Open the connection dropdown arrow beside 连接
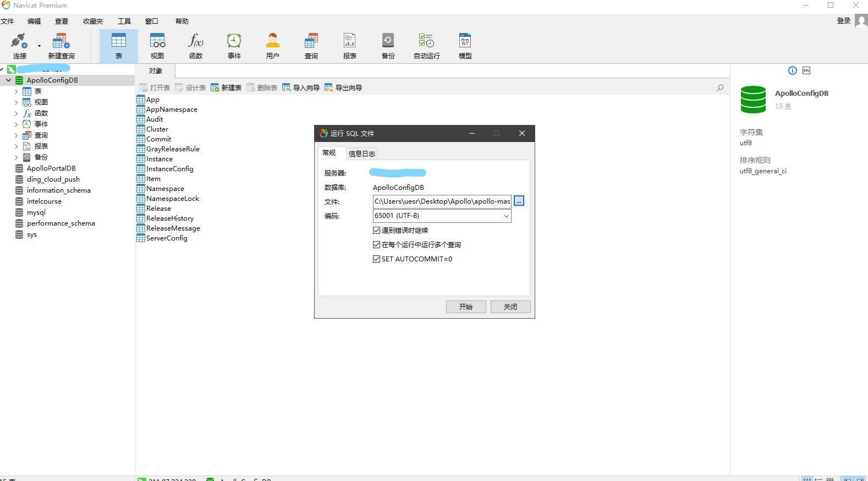The height and width of the screenshot is (481, 868). click(39, 46)
